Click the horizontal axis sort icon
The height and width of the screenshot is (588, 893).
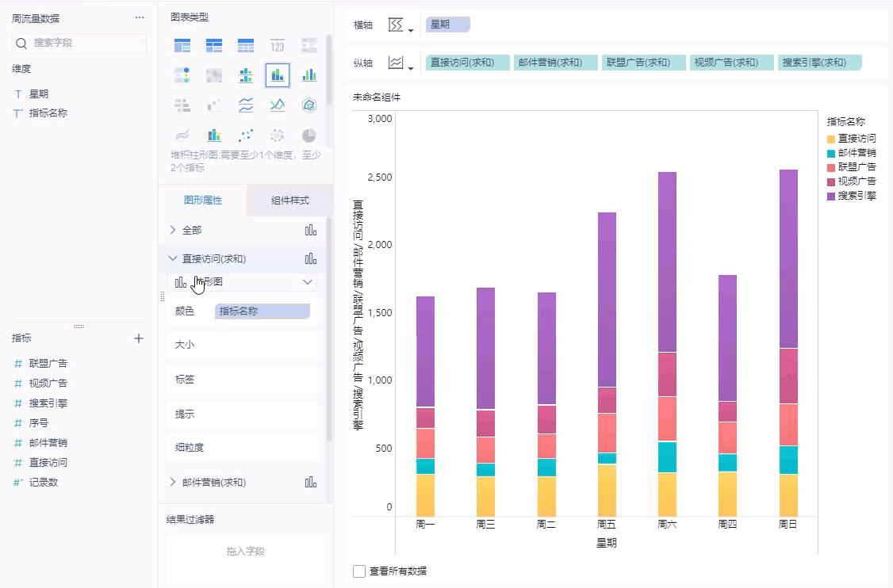(x=401, y=25)
